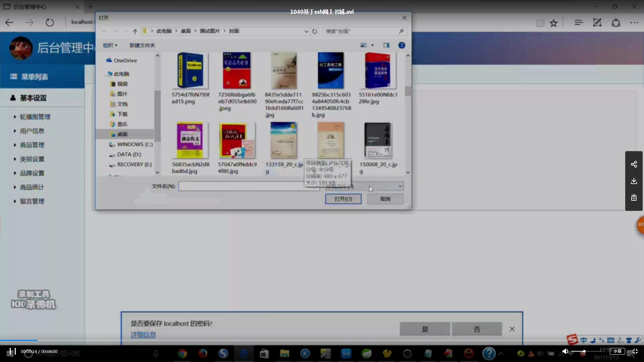Open the browser hub menu
The height and width of the screenshot is (362, 644).
[x=579, y=22]
